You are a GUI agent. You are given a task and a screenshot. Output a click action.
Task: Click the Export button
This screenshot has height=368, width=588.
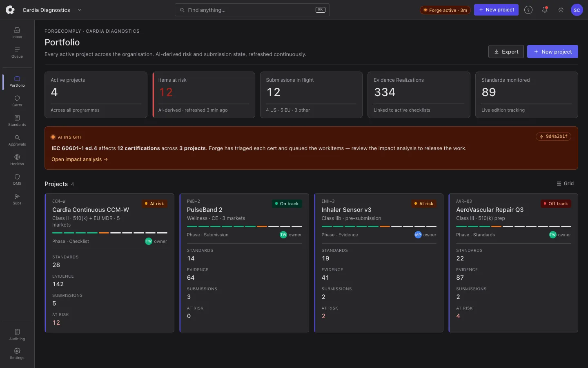click(x=506, y=52)
